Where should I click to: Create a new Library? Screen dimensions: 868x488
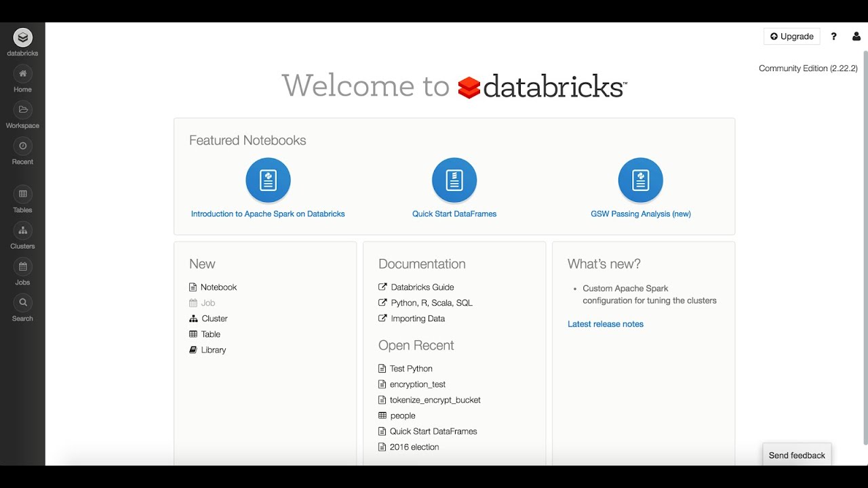coord(208,350)
